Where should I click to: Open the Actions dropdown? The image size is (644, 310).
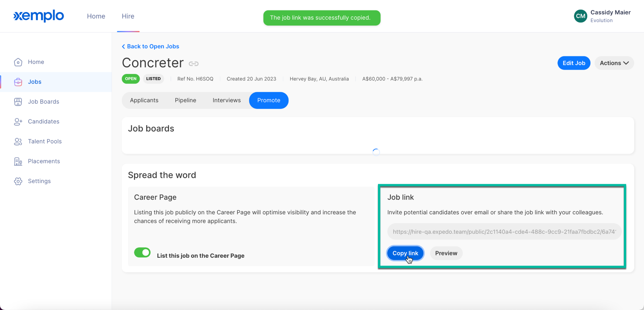click(x=614, y=63)
